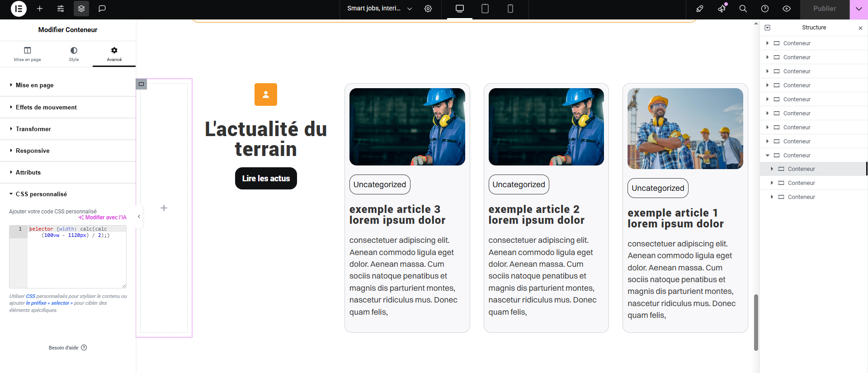Follow the CSS help link
This screenshot has width=868, height=373.
31,296
